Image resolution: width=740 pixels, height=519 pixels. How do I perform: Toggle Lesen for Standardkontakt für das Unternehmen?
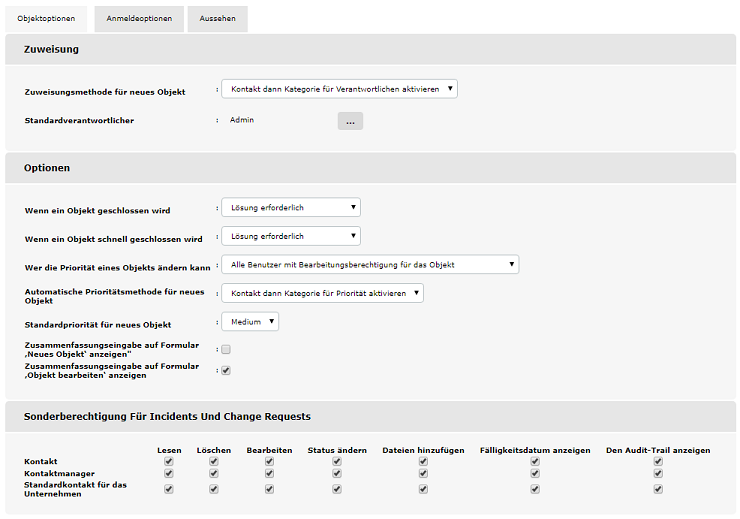(169, 489)
